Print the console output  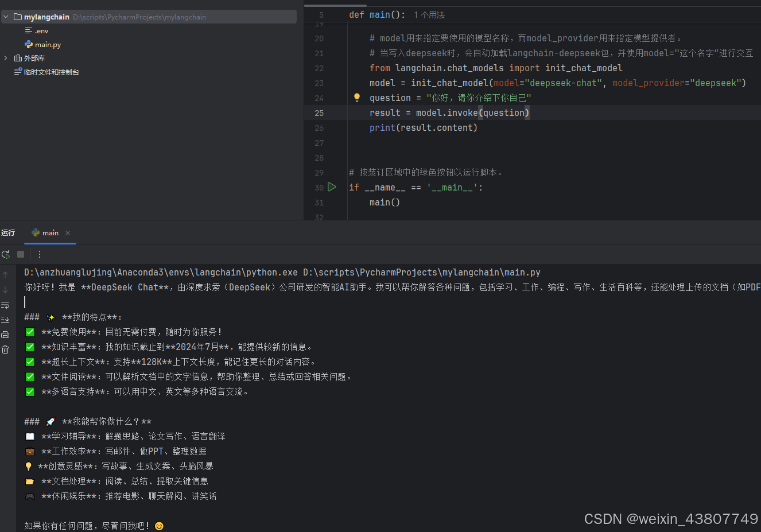[5, 335]
